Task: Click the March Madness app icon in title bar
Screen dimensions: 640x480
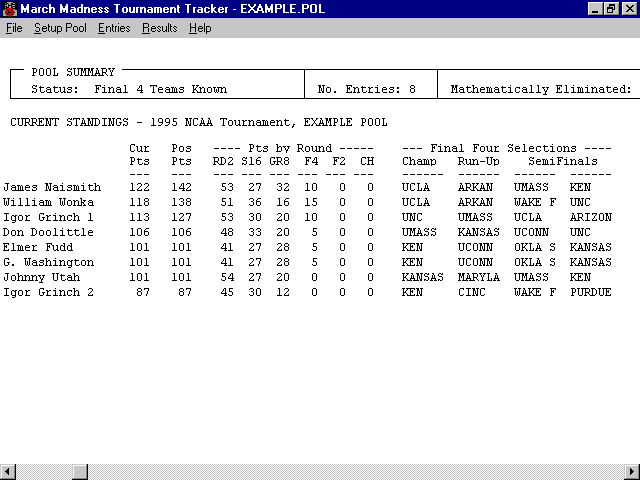Action: pos(10,9)
